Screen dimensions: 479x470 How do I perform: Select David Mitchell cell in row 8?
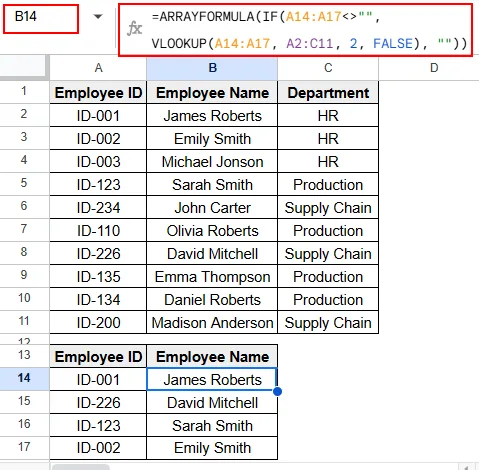pos(212,253)
